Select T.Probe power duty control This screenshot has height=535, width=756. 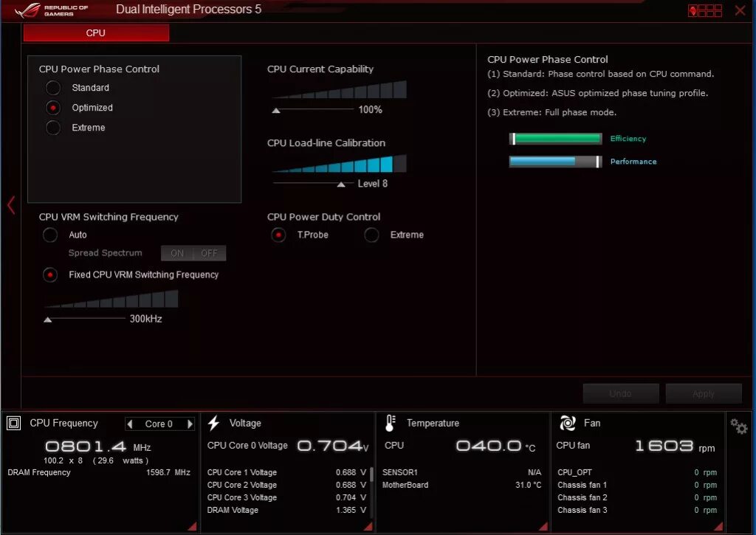pos(278,235)
